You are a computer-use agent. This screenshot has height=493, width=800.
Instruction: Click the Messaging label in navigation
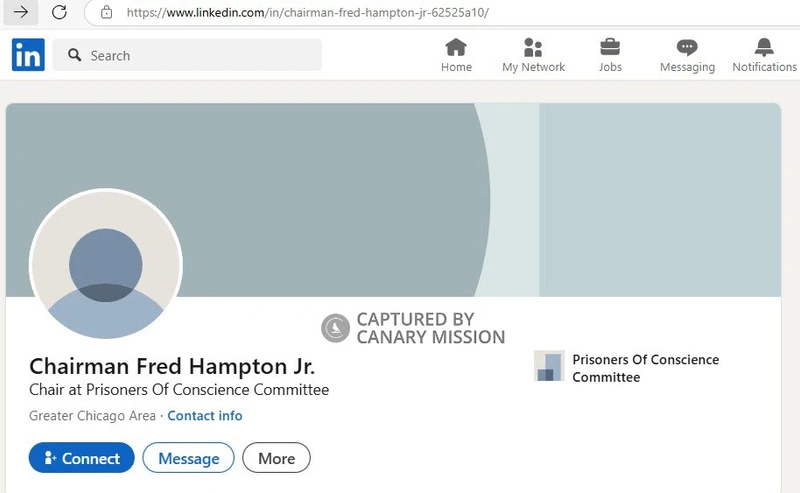[x=687, y=67]
